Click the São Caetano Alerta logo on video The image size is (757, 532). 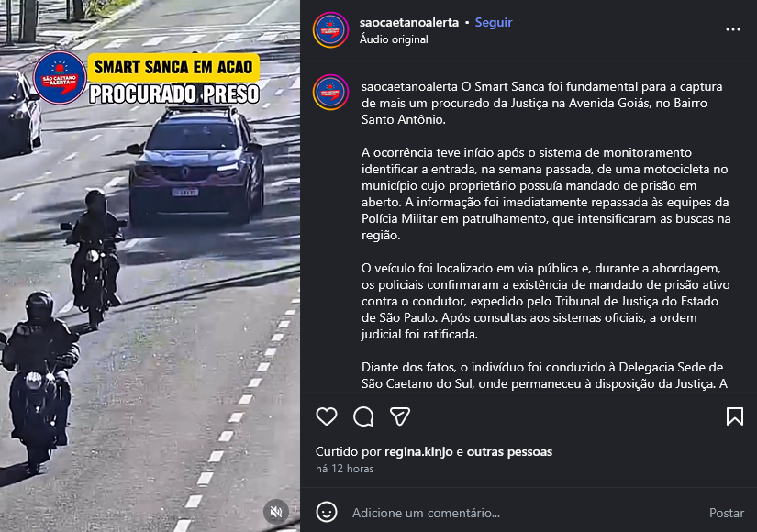[60, 78]
